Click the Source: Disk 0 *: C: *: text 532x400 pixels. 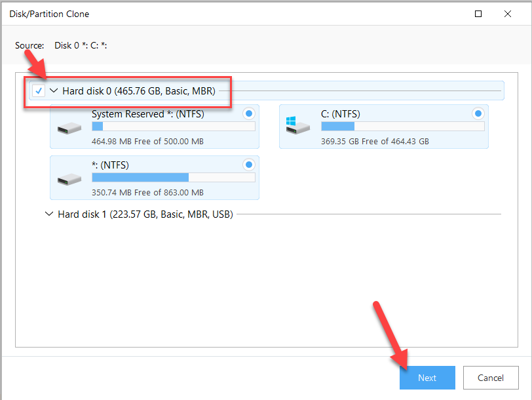click(61, 45)
